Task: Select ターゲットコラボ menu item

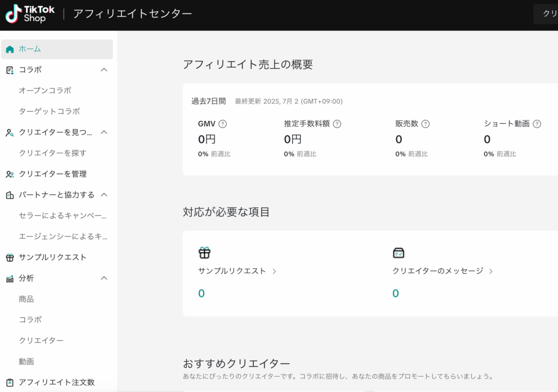Action: click(x=50, y=111)
